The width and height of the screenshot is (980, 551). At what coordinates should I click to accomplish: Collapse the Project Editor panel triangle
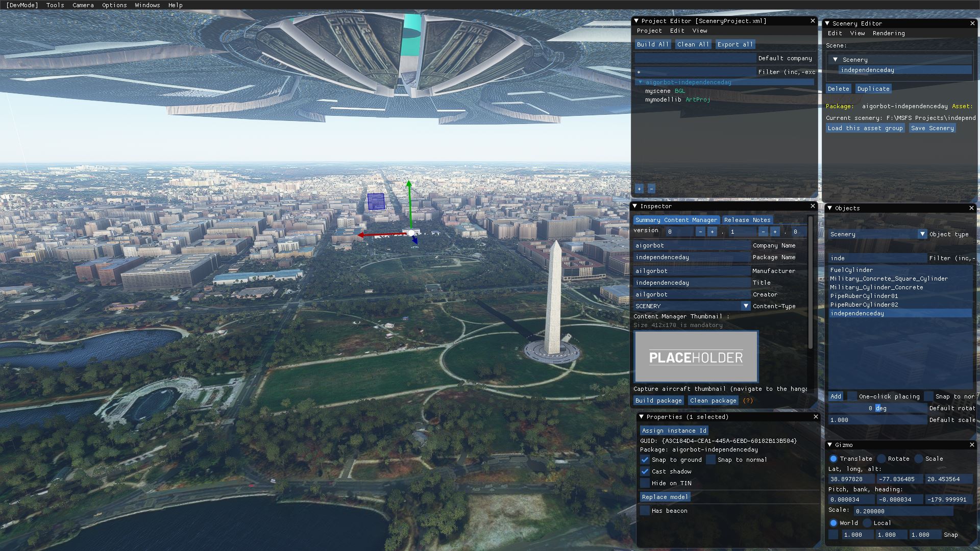point(636,21)
